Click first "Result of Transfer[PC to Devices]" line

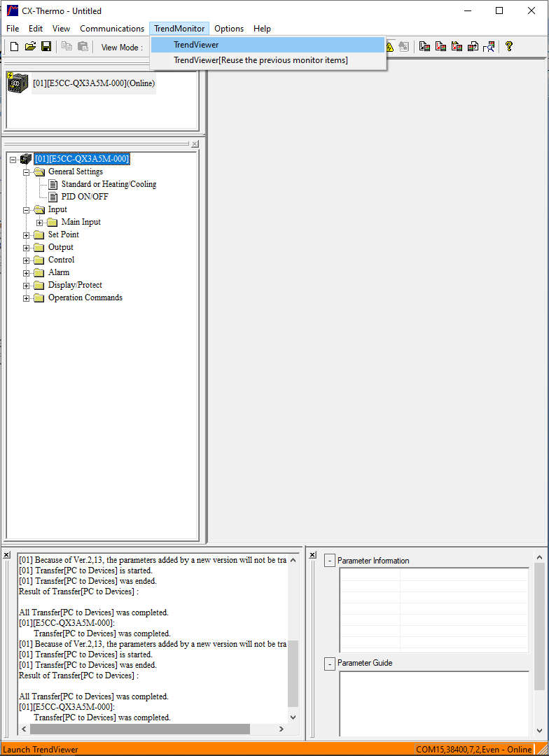78,591
